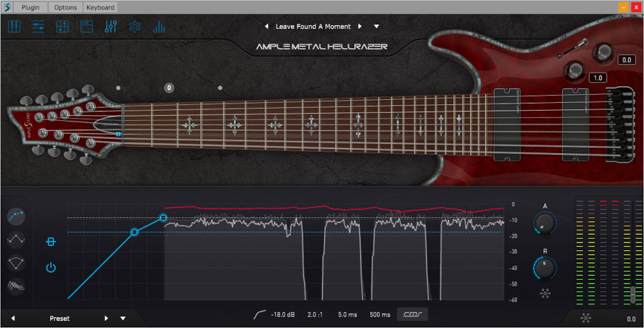Viewport: 644px width, 328px height.
Task: Select the compressor curve mode icon
Action: [x=16, y=215]
